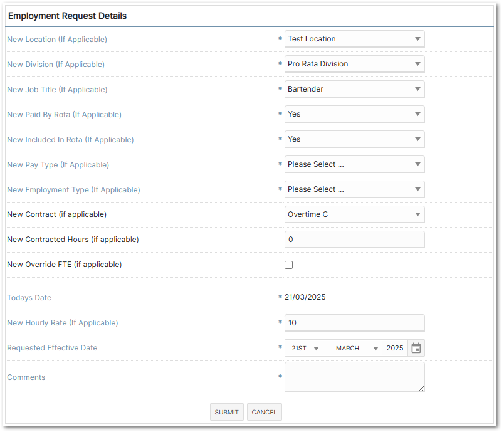
Task: Open the New Location dropdown
Action: pyautogui.click(x=354, y=39)
